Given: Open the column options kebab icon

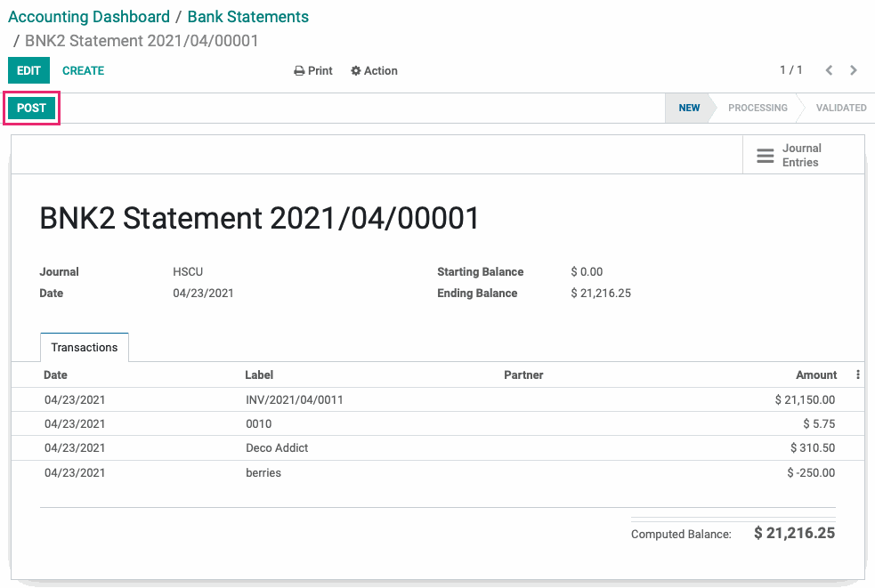Looking at the screenshot, I should pos(858,375).
